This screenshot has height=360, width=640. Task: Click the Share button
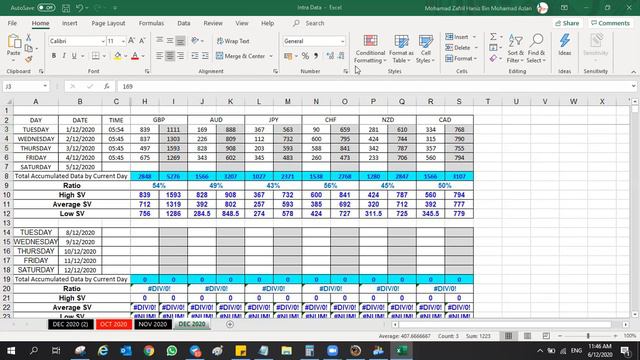[x=567, y=23]
